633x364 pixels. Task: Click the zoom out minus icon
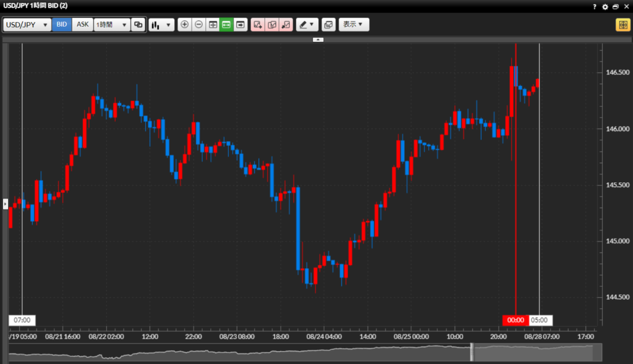[198, 25]
